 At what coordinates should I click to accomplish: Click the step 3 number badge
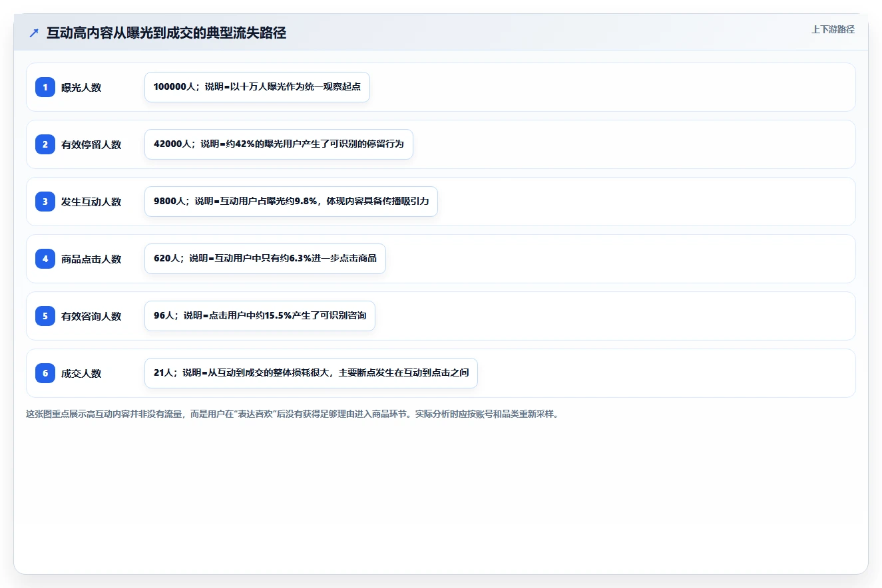click(x=45, y=202)
